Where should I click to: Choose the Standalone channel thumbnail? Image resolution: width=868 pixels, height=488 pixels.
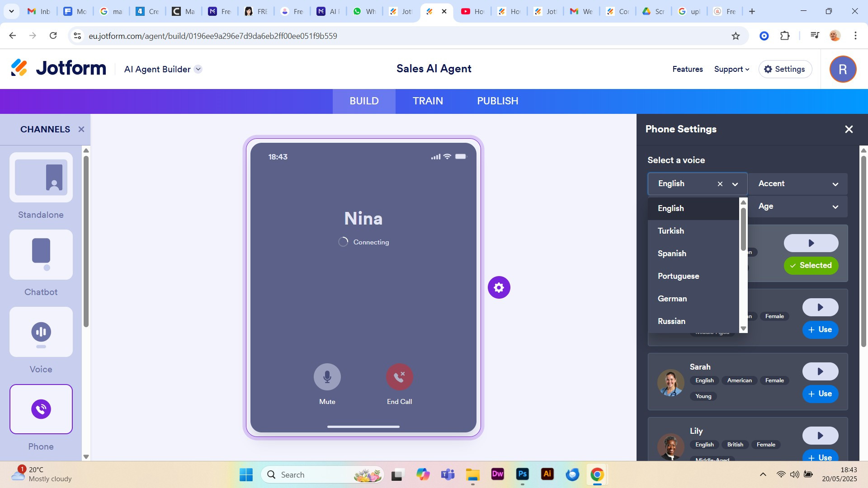tap(41, 178)
